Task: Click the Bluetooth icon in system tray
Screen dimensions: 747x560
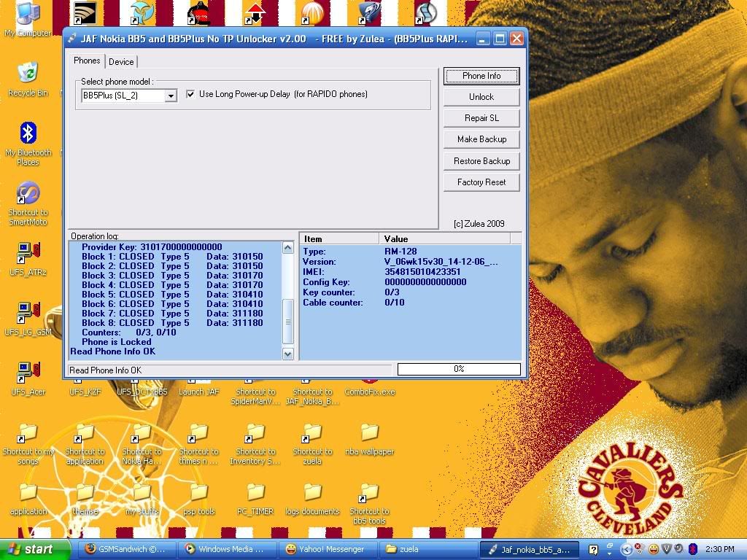Action: [x=692, y=549]
